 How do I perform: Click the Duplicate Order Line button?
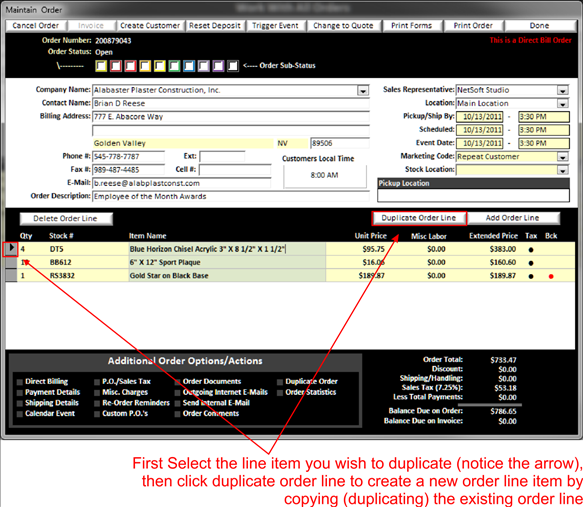(419, 218)
